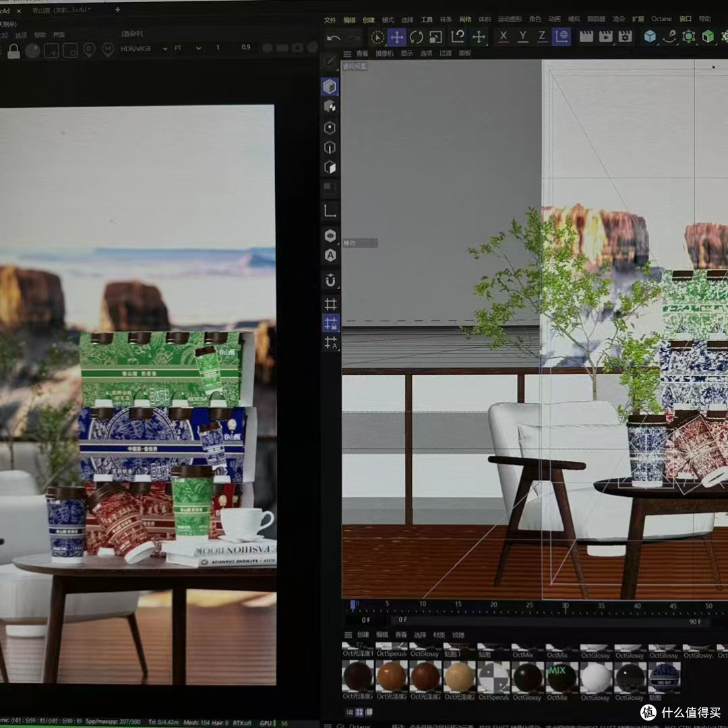Select Texture mode checkered cube icon
Viewport: 728px width, 728px height.
[330, 107]
